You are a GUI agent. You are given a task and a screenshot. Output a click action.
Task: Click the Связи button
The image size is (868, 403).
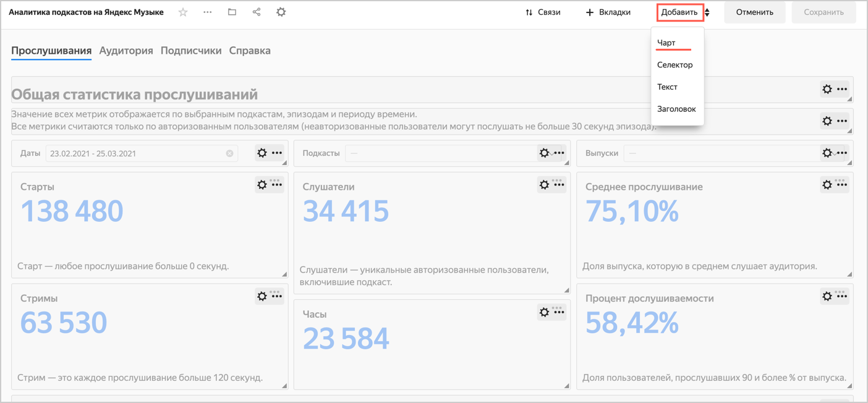(x=543, y=12)
